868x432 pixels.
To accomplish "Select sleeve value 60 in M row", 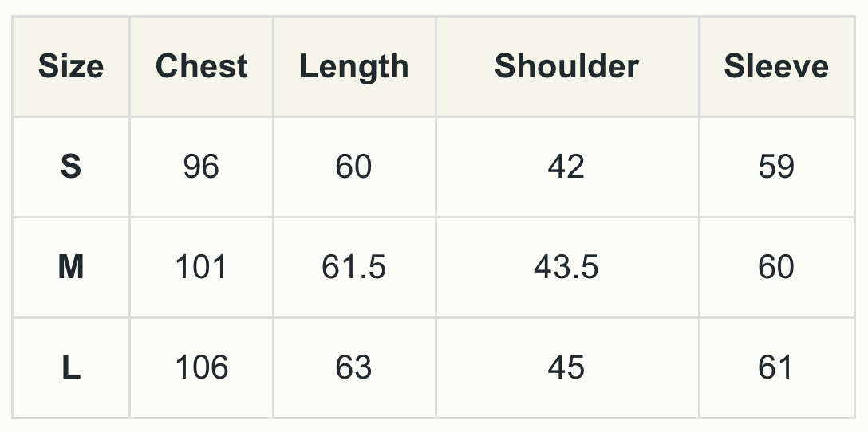I will tap(775, 267).
